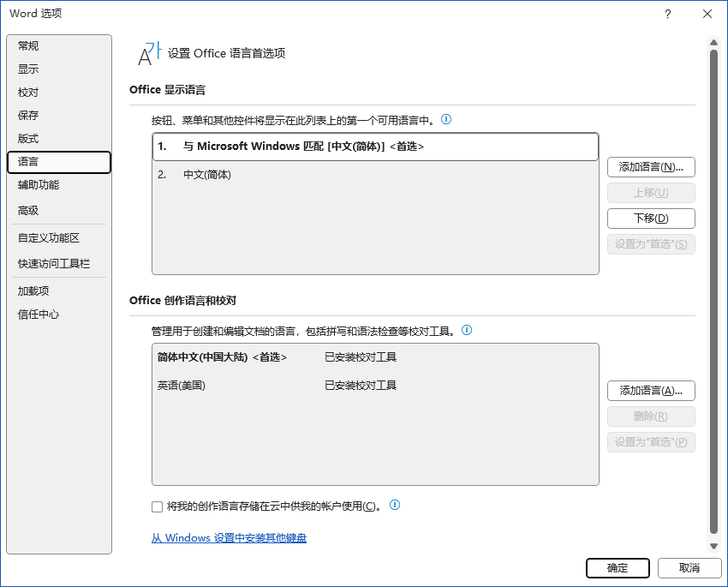Click the info icon beside proofing languages description

[467, 330]
